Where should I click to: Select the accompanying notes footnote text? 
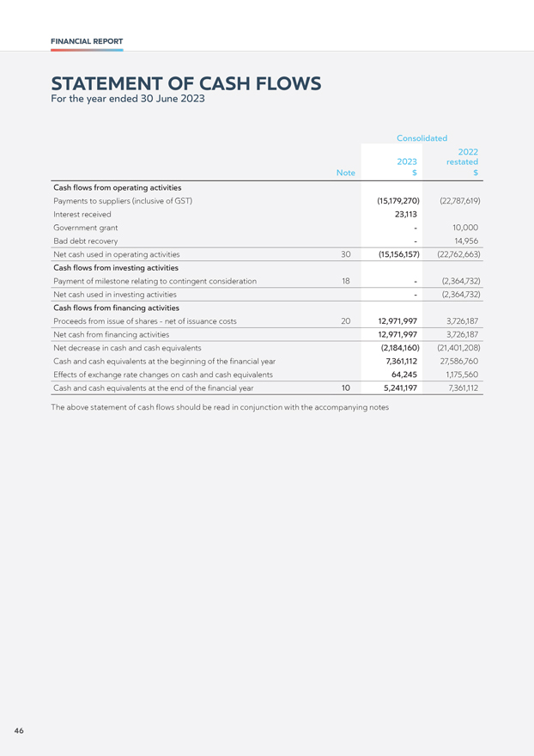pos(220,407)
